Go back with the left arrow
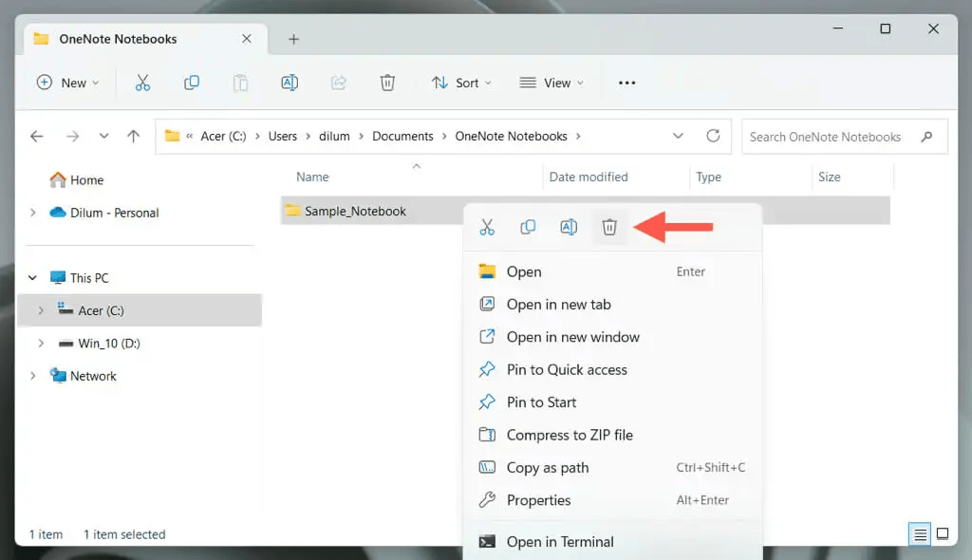 click(x=37, y=136)
